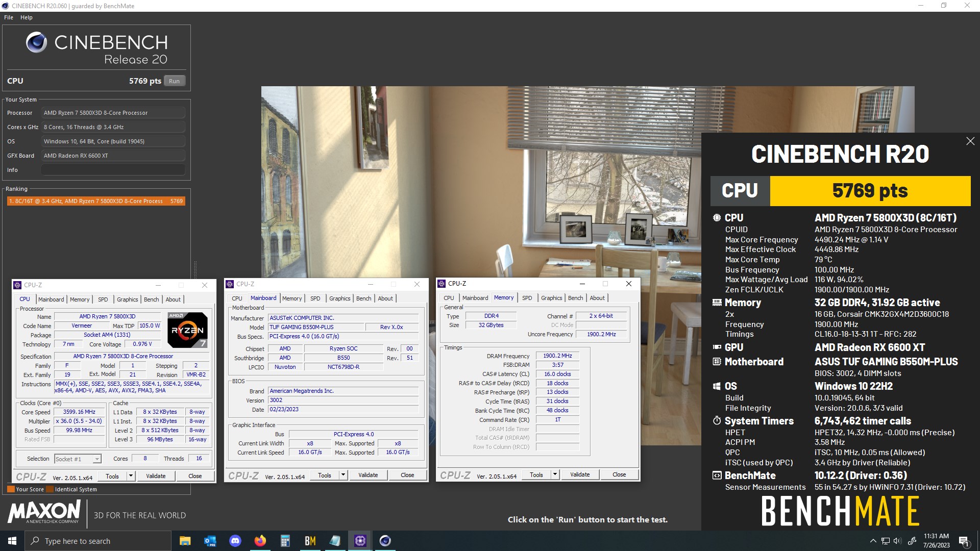Screen dimensions: 980x551
Task: Click the BenchMate OS Windows icon
Action: (x=717, y=386)
